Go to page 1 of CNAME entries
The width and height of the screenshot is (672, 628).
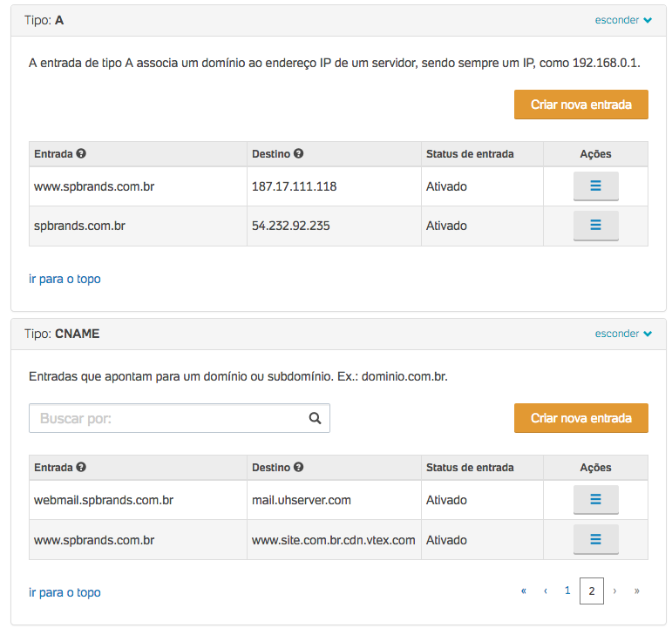click(567, 591)
